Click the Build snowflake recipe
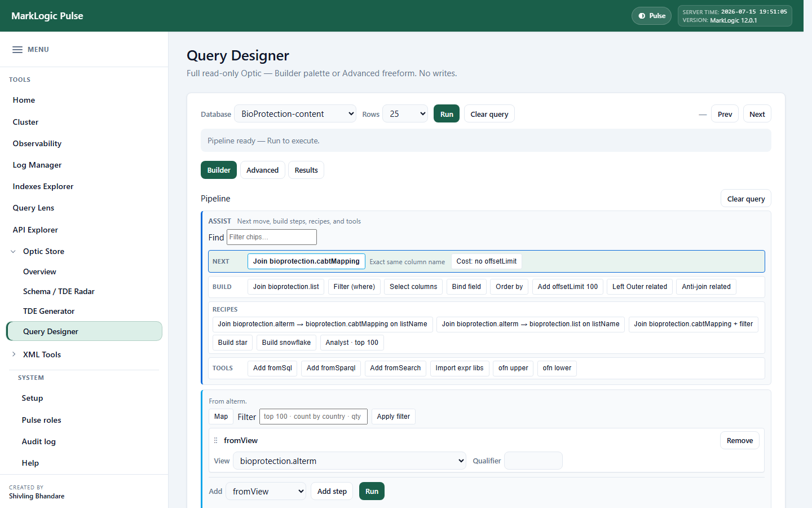 click(286, 343)
